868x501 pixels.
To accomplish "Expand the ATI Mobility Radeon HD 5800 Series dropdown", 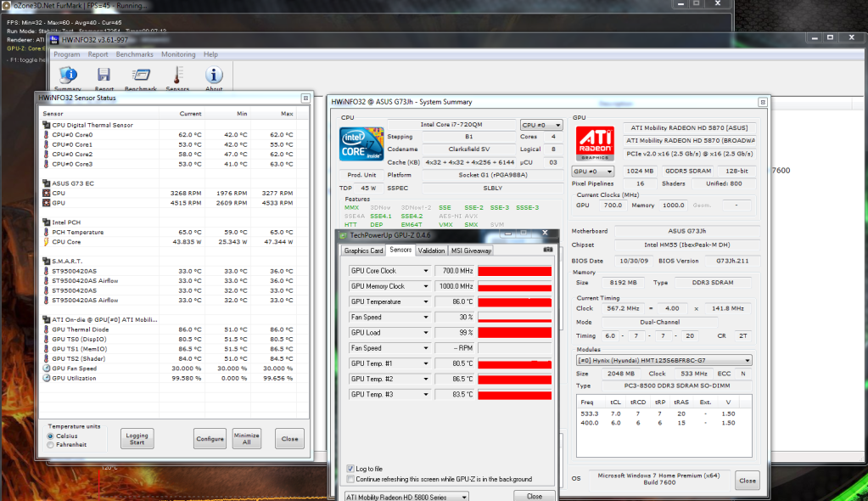I will click(406, 497).
